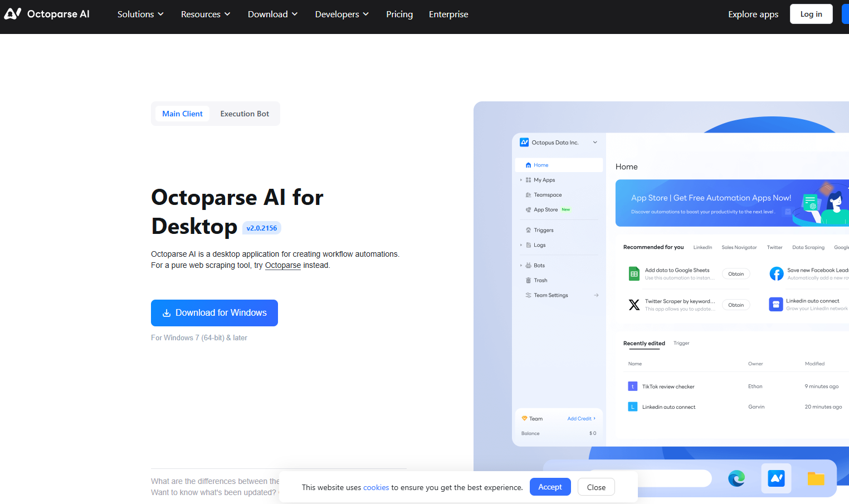Open the Solutions dropdown menu
Screen dimensions: 849x504
tap(140, 14)
